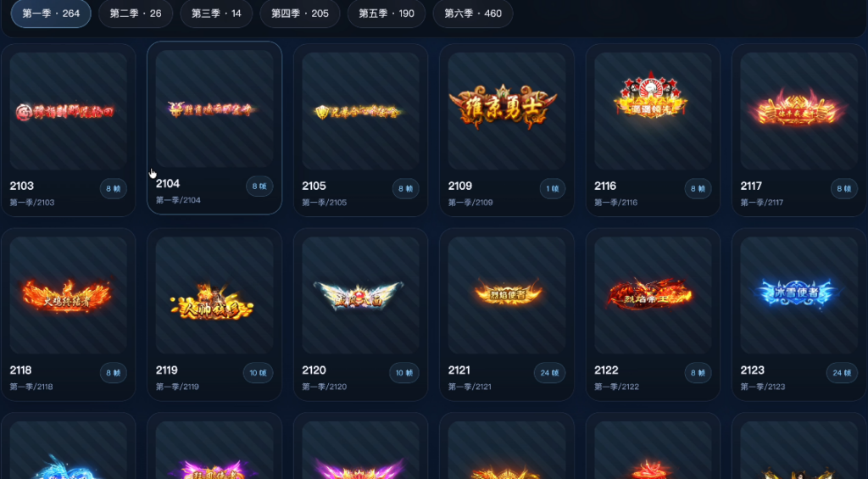
Task: Open the 第六季 · 460 tab
Action: point(473,14)
